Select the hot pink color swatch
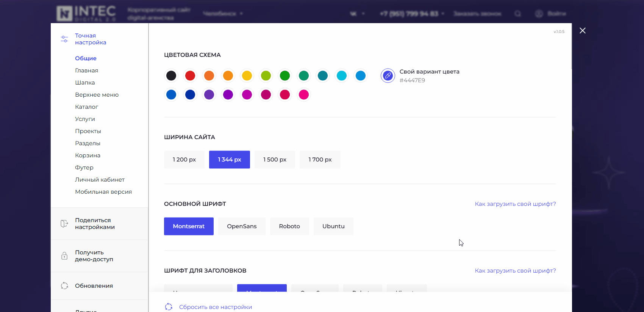The width and height of the screenshot is (644, 312). (x=304, y=95)
